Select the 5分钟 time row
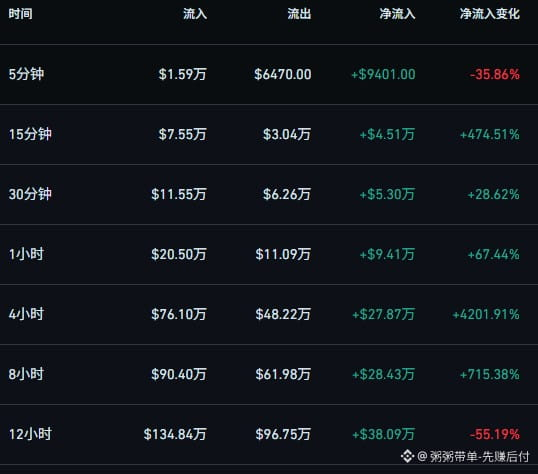This screenshot has width=538, height=474. coord(269,74)
